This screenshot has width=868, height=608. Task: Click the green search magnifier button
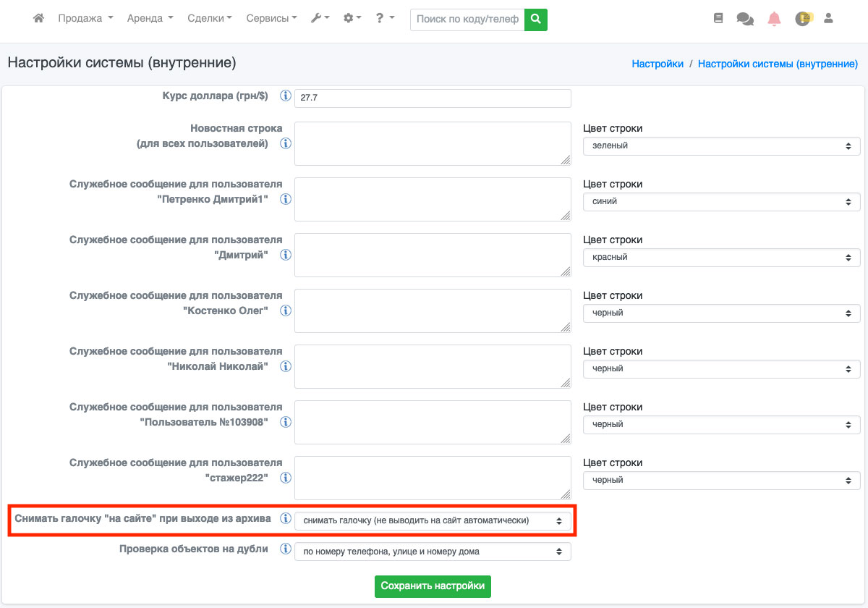coord(536,20)
